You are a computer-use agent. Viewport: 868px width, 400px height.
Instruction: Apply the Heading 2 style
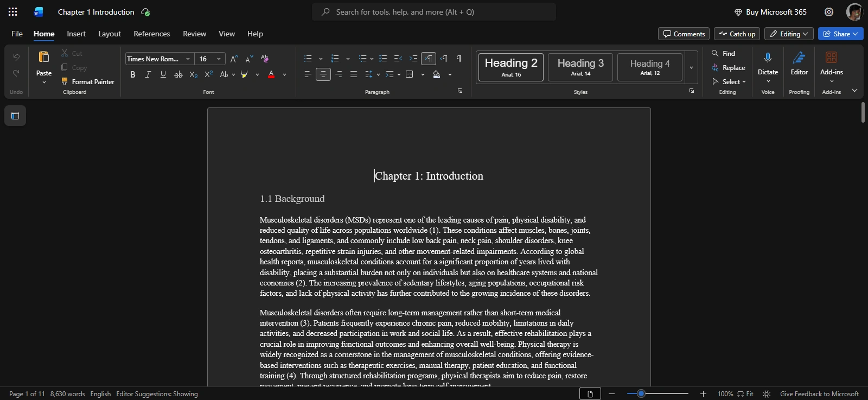[x=511, y=67]
